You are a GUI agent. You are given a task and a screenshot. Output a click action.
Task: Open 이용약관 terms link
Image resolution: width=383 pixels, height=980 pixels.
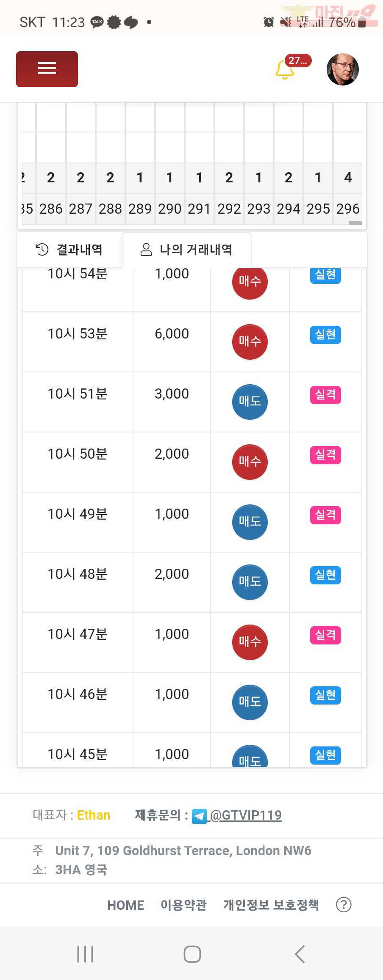183,905
